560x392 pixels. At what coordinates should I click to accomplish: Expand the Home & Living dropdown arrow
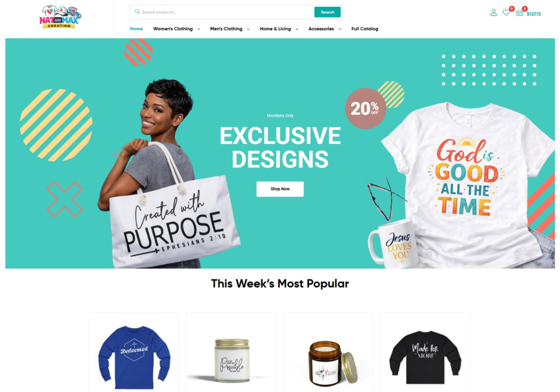[x=297, y=29]
